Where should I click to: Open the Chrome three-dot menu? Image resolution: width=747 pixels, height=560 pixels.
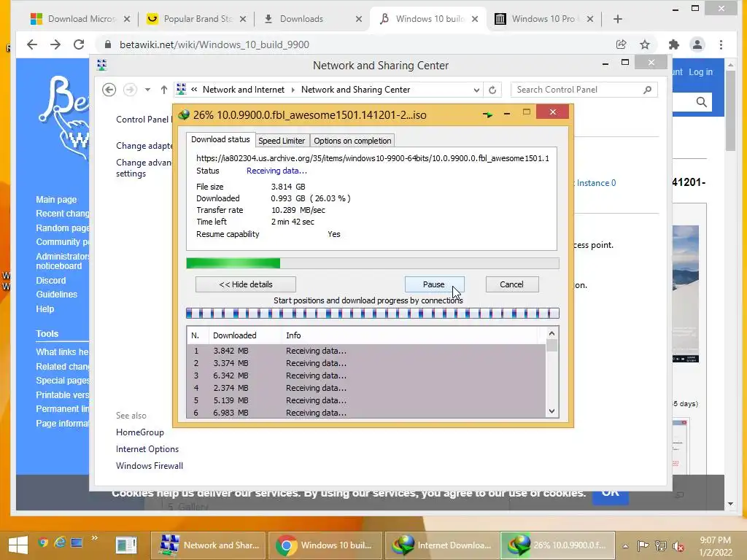721,44
